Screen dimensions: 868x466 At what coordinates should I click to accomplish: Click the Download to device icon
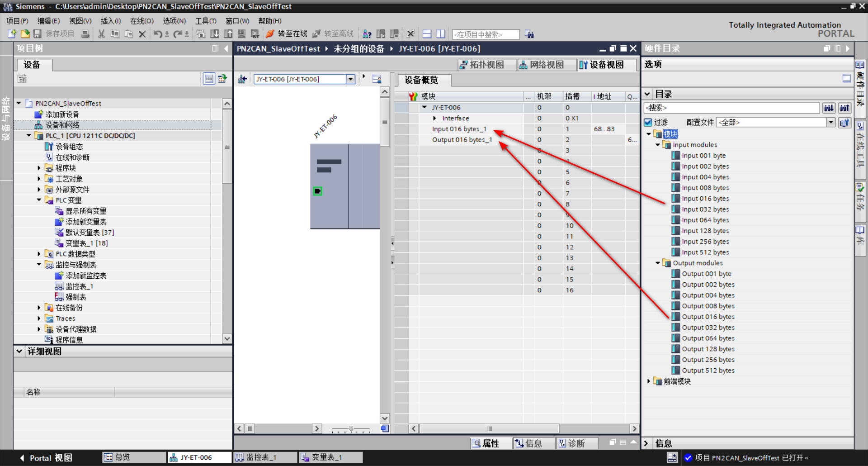(x=215, y=34)
